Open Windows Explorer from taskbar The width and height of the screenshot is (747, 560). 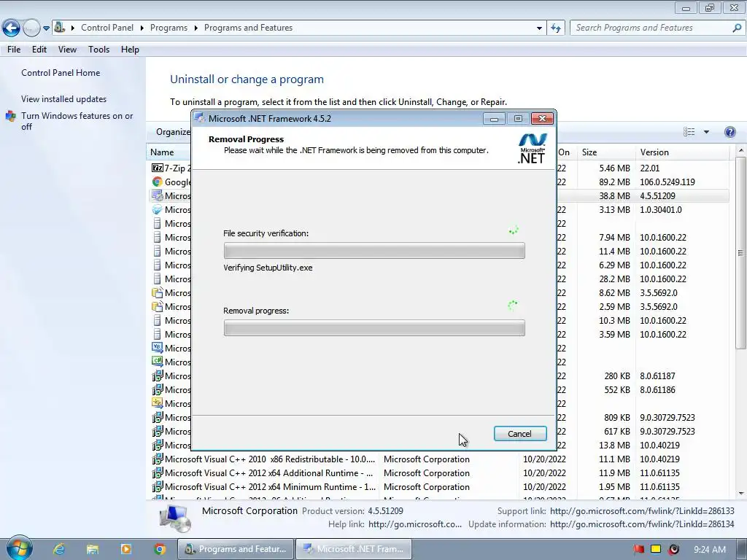[x=93, y=549]
